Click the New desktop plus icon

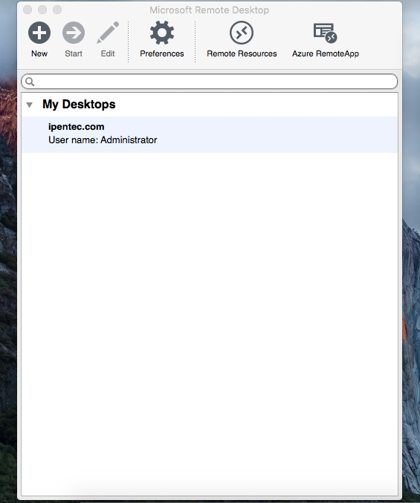tap(39, 33)
